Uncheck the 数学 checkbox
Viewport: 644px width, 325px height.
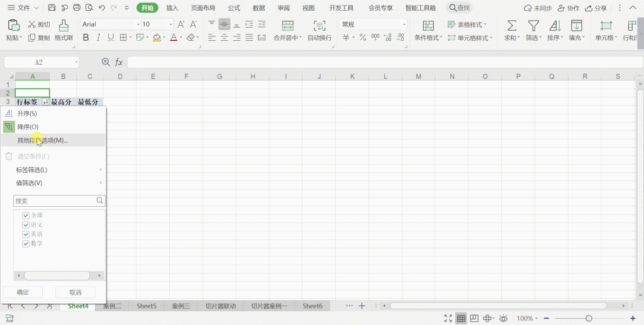click(26, 244)
